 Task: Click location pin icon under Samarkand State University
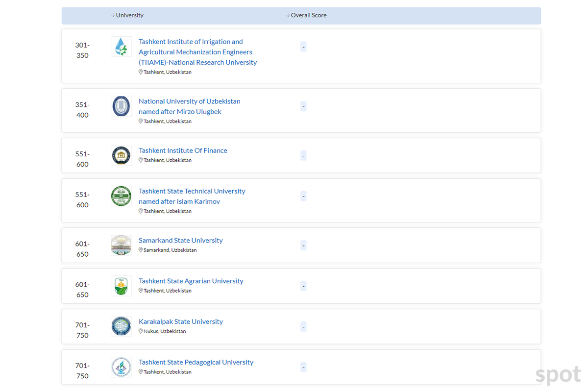pyautogui.click(x=141, y=249)
